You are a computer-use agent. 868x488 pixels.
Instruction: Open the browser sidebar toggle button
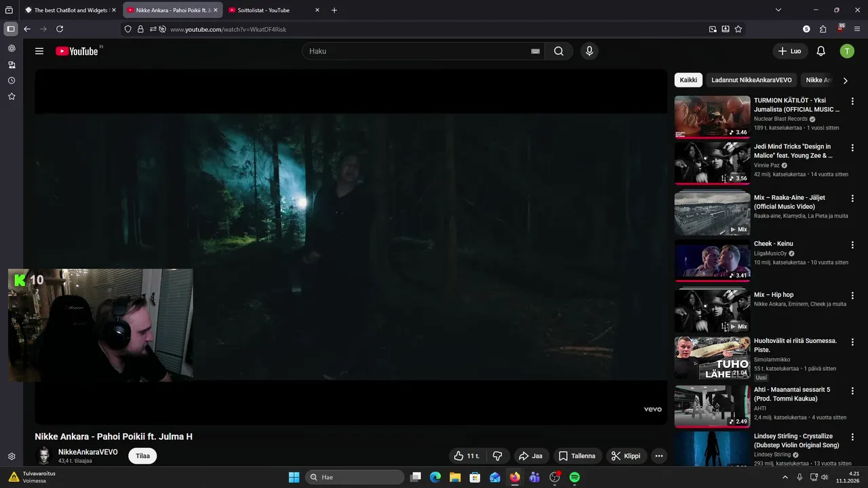(x=11, y=29)
